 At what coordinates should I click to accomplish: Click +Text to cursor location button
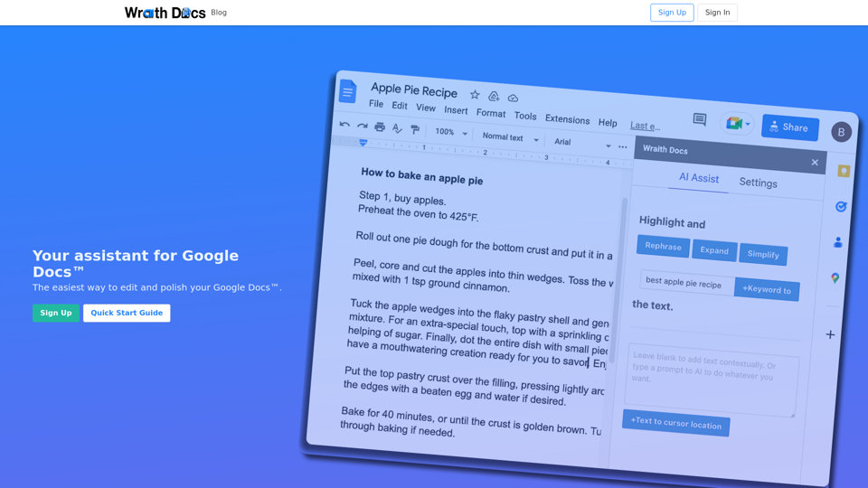676,423
